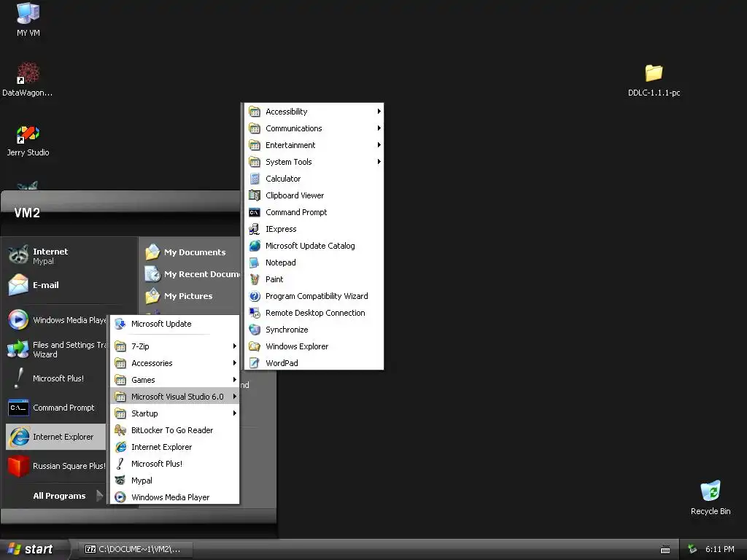The height and width of the screenshot is (560, 747).
Task: Open Microsoft Plus! in the start menu's recent programs
Action: point(56,378)
